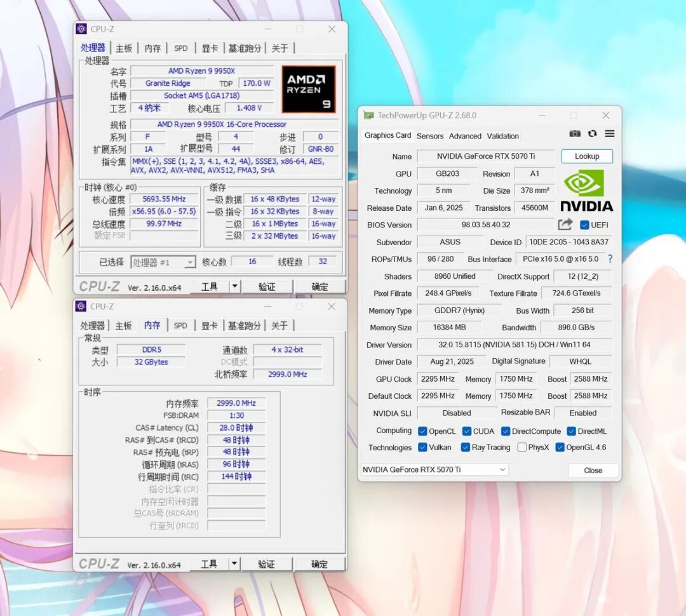
Task: Open 处理器 tab in bottom CPU-Z window
Action: click(92, 326)
